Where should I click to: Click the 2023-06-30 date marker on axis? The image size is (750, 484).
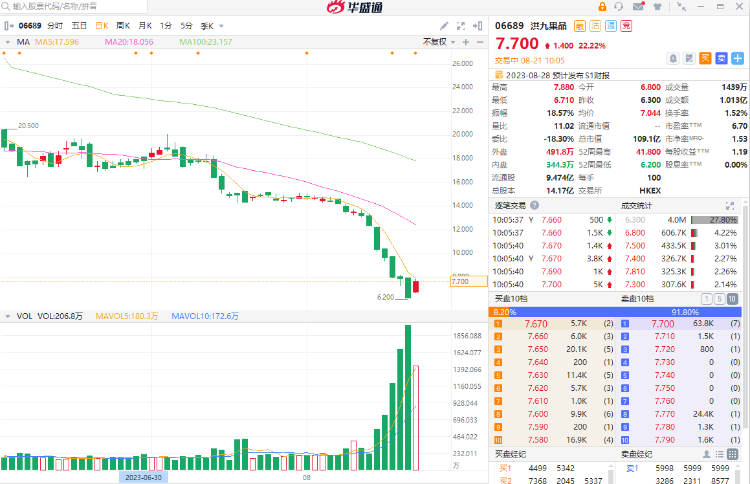pyautogui.click(x=143, y=477)
